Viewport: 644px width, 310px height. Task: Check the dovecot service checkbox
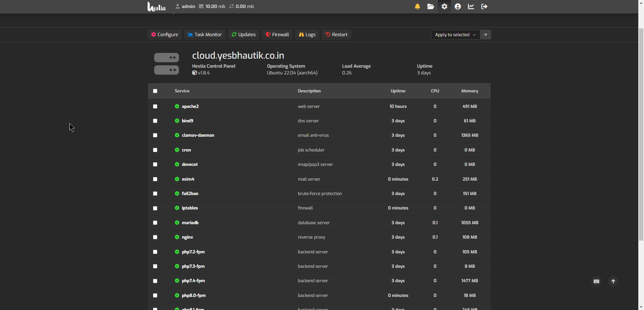click(x=155, y=164)
